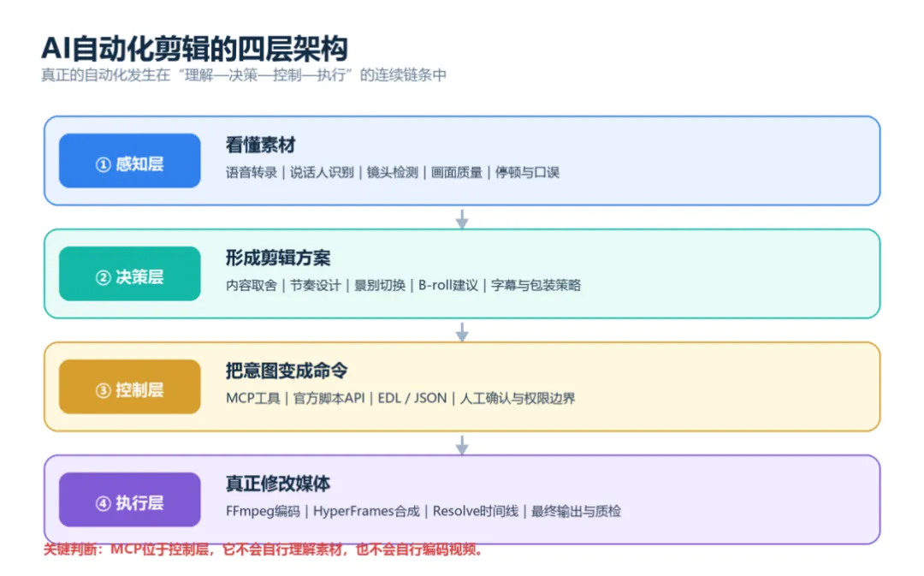924x576 pixels.
Task: Select the subtitle beginning "真正的自动化发生在"
Action: tap(244, 75)
